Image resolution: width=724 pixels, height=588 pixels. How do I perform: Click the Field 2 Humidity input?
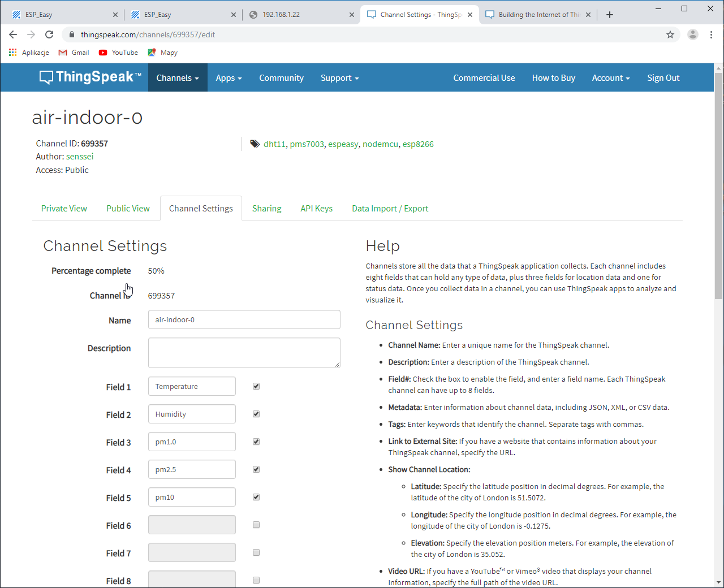pos(192,414)
